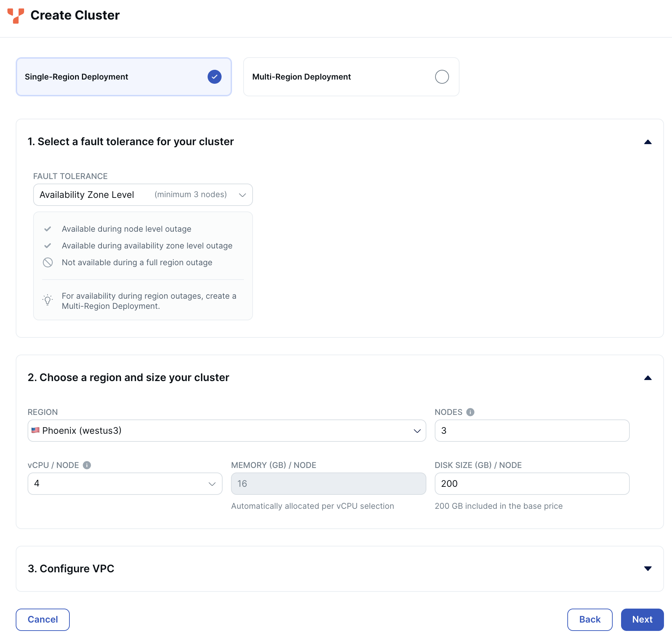Select Multi-Region Deployment tab
The image size is (672, 640).
351,76
